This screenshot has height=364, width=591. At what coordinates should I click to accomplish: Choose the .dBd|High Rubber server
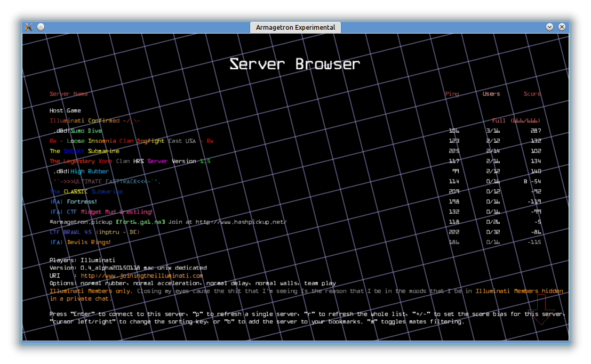click(x=81, y=172)
